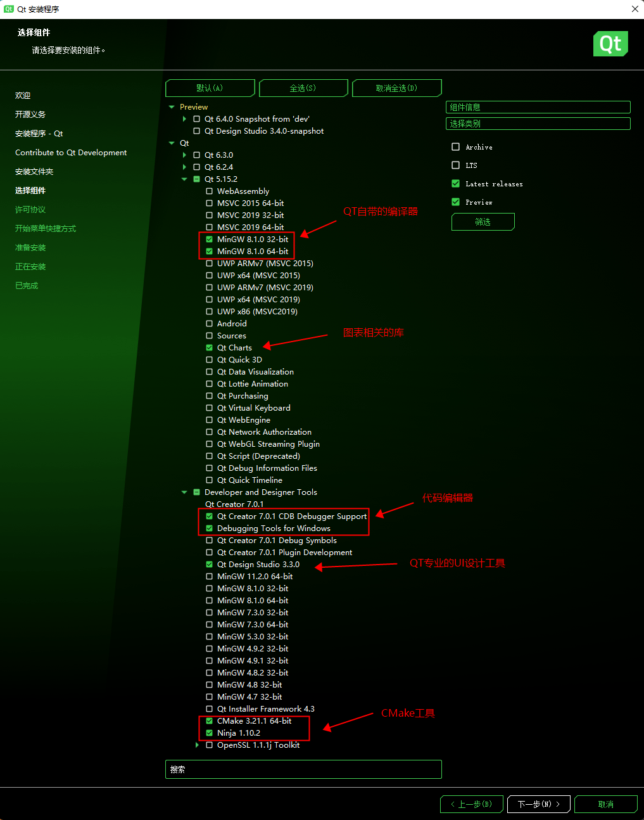The height and width of the screenshot is (820, 644).
Task: Enable the LTS filter checkbox
Action: click(455, 165)
